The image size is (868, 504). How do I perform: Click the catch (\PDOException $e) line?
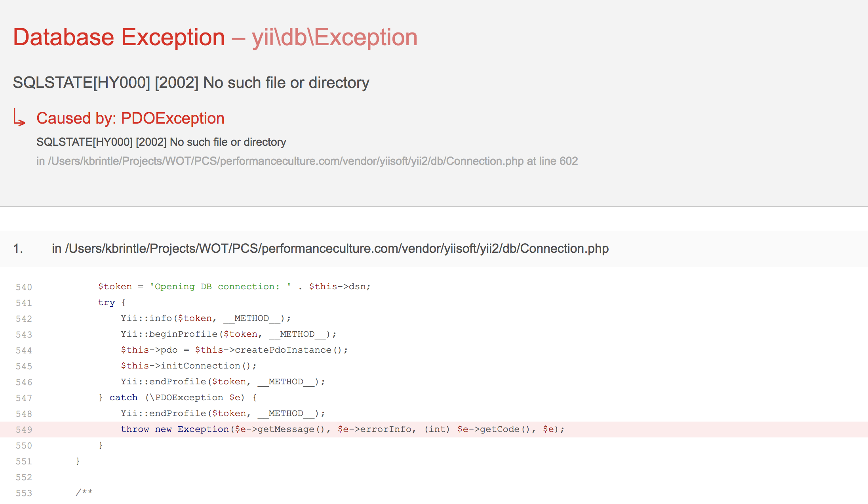coord(178,397)
